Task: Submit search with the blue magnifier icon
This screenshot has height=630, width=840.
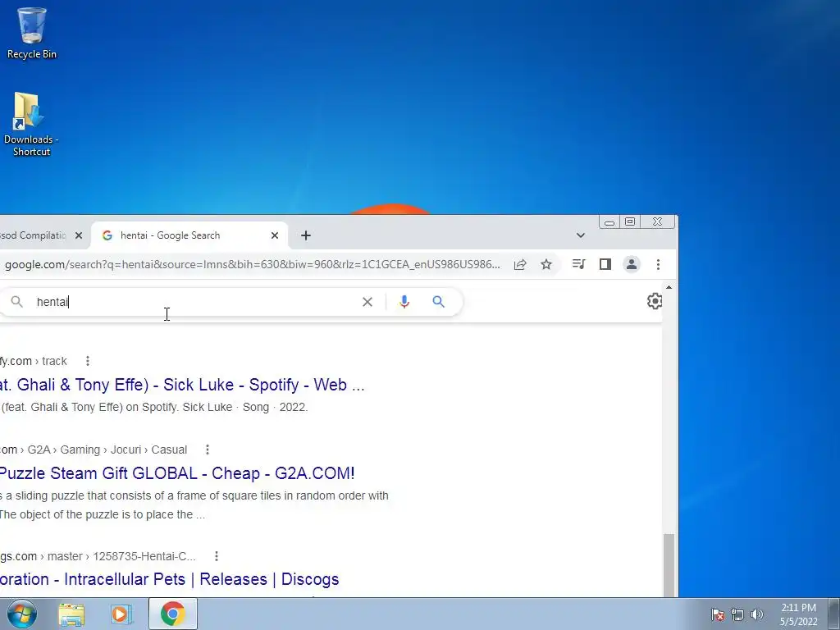Action: 439,302
